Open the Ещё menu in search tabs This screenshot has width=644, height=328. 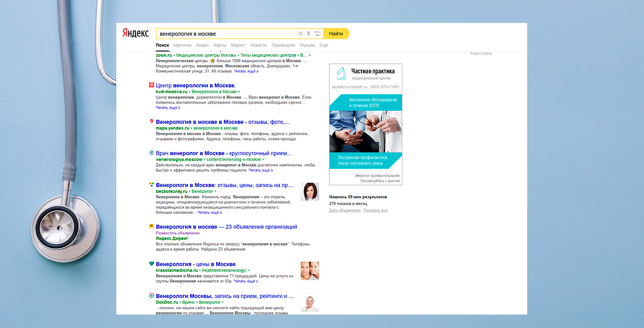323,45
